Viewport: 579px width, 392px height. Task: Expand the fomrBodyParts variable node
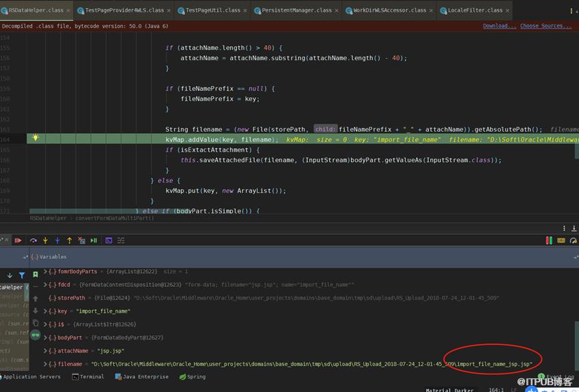pos(45,272)
